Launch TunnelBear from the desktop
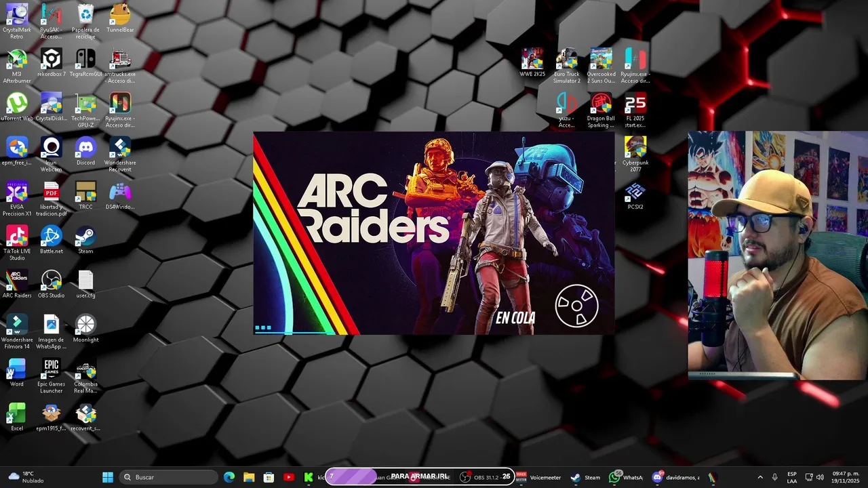868x488 pixels. (120, 19)
